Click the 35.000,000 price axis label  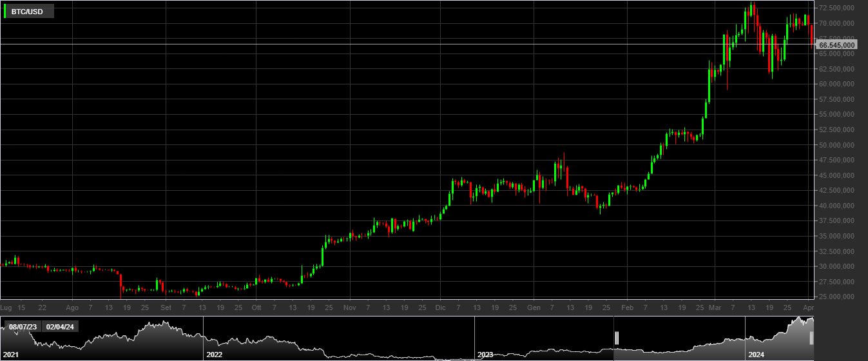[837, 236]
